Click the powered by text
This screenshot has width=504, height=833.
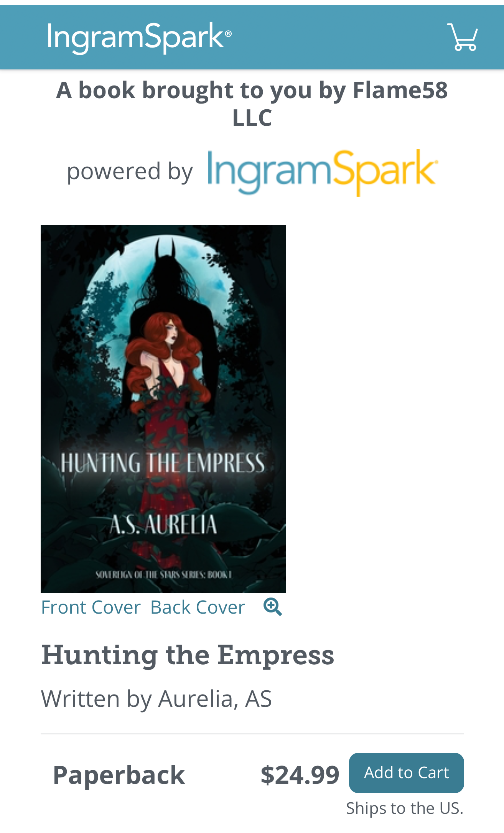(130, 171)
